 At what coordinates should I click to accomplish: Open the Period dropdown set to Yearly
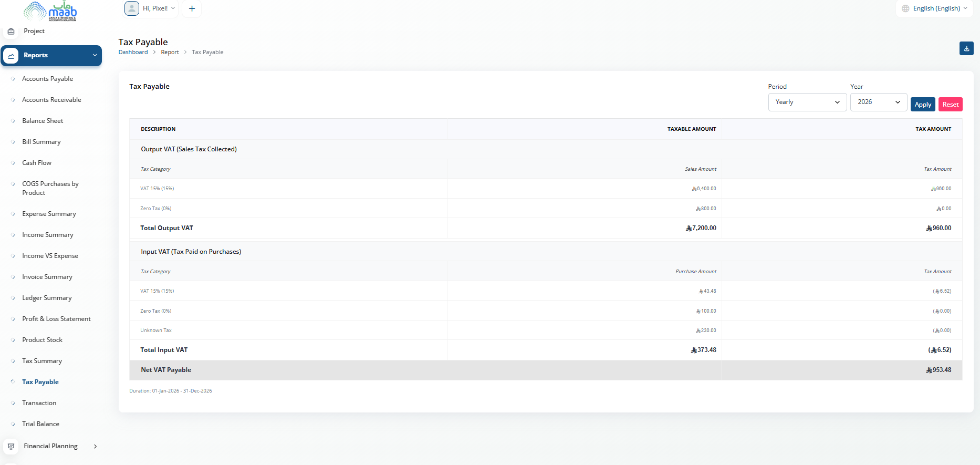coord(808,102)
